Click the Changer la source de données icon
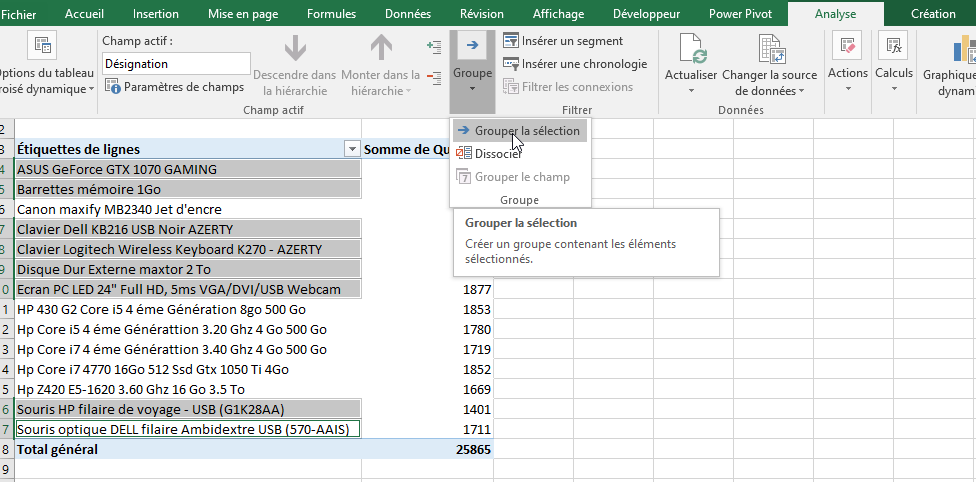The image size is (976, 482). (772, 49)
